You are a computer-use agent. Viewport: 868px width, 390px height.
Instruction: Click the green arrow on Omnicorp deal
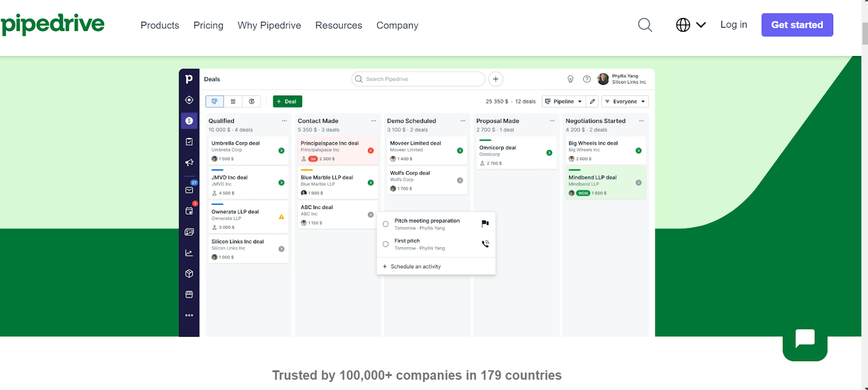[549, 153]
